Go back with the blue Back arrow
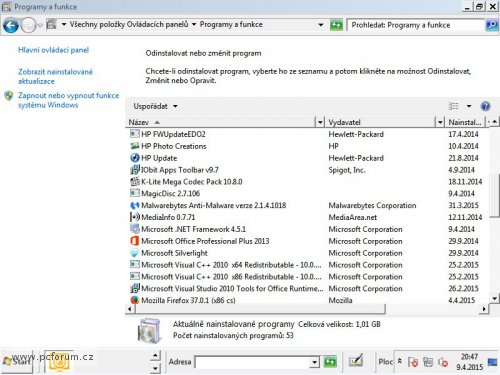 point(11,25)
